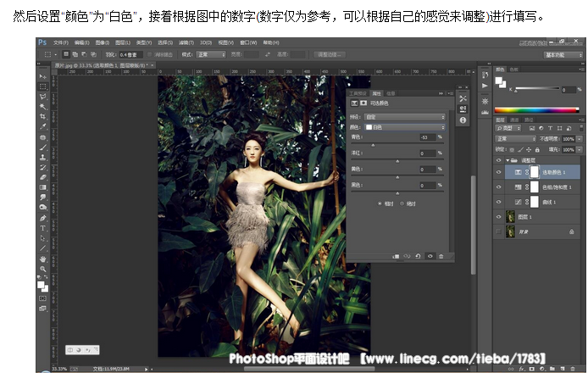Click the 羽化 feather input field
588x373 pixels.
point(131,55)
